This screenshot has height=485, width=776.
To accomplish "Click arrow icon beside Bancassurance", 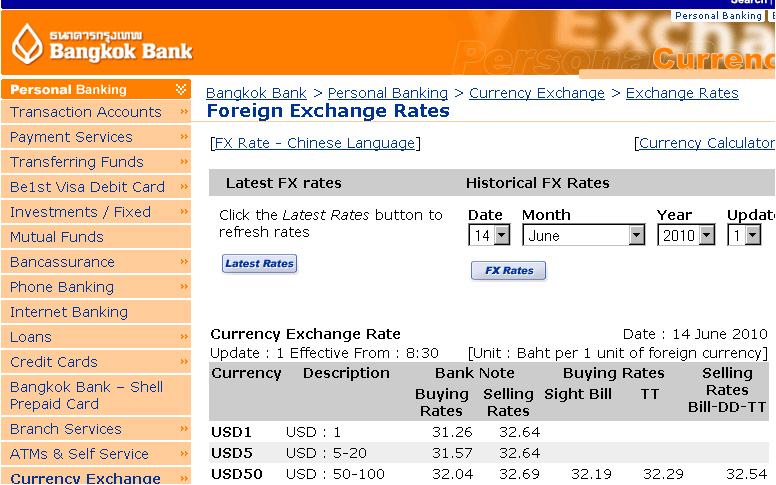I will [x=184, y=261].
